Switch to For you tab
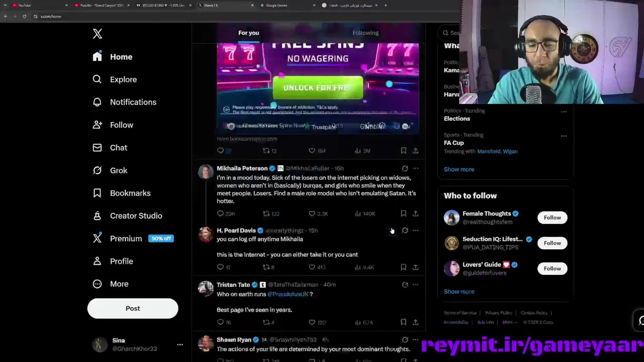This screenshot has width=644, height=362. coord(249,33)
